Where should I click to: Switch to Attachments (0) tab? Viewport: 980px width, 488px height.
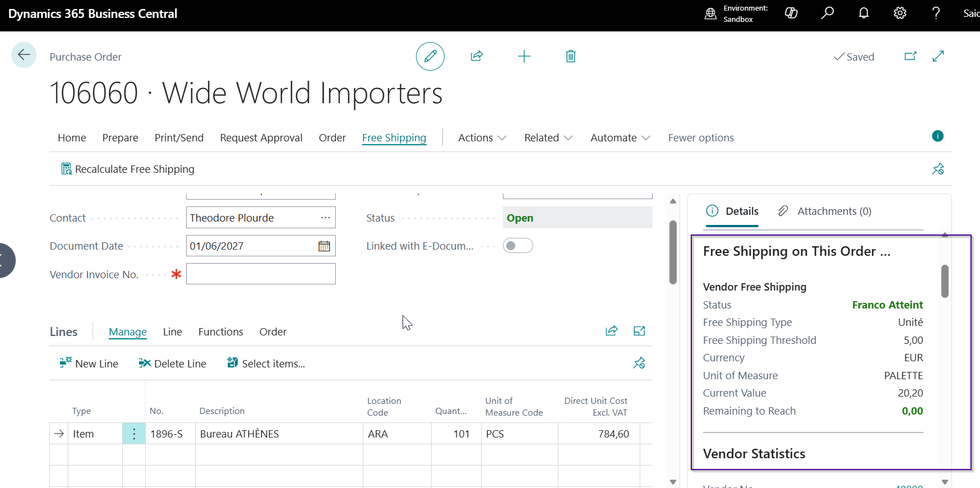[825, 211]
